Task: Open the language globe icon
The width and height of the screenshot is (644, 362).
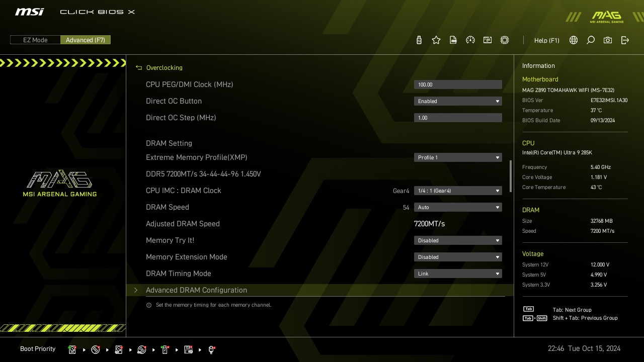Action: tap(574, 40)
